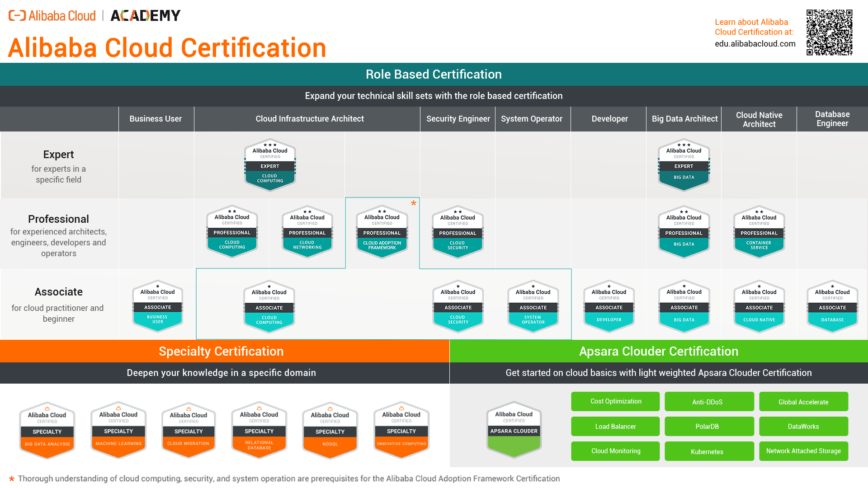
Task: Select the Associate Database badge
Action: (832, 306)
